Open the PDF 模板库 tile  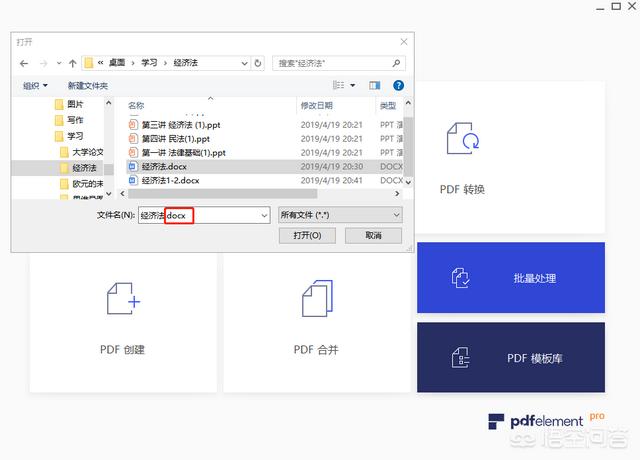click(511, 358)
